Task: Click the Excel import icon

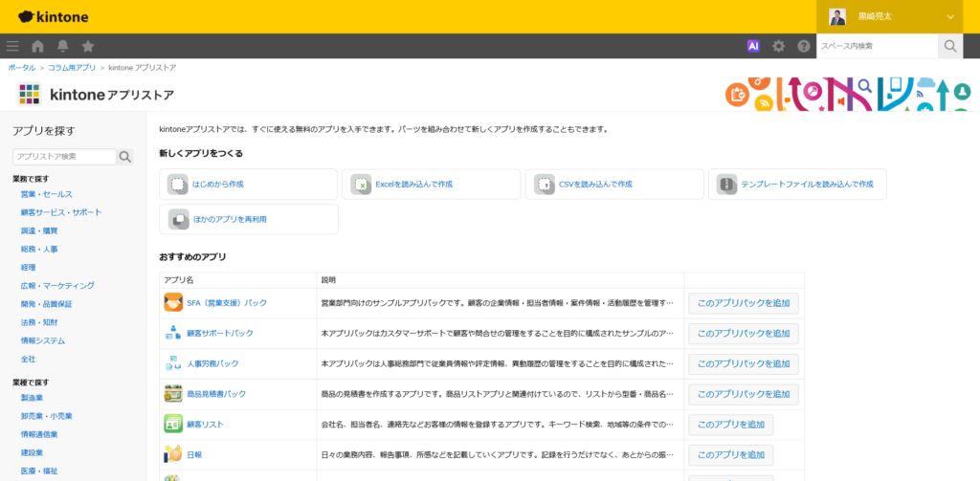Action: click(x=361, y=185)
